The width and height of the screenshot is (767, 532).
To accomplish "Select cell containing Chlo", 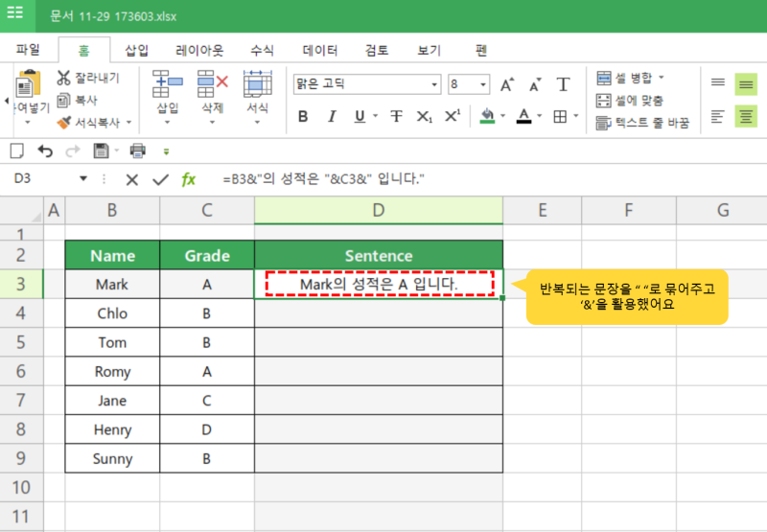I will pyautogui.click(x=112, y=312).
